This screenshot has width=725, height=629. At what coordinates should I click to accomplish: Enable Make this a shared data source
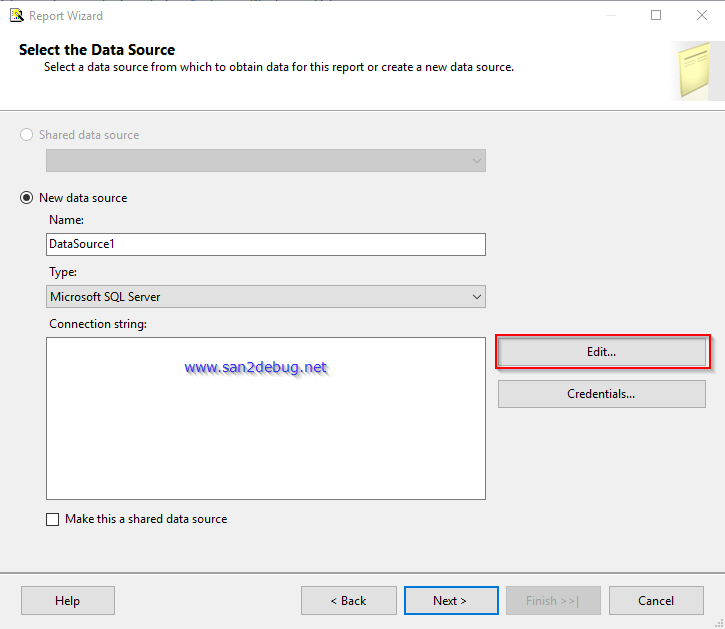pos(53,520)
